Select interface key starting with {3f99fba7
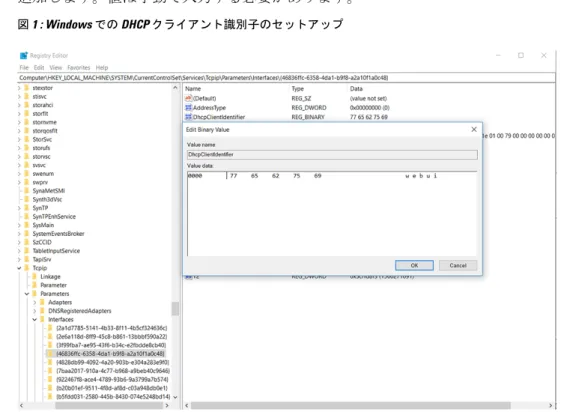This screenshot has width=567, height=412. pos(111,345)
